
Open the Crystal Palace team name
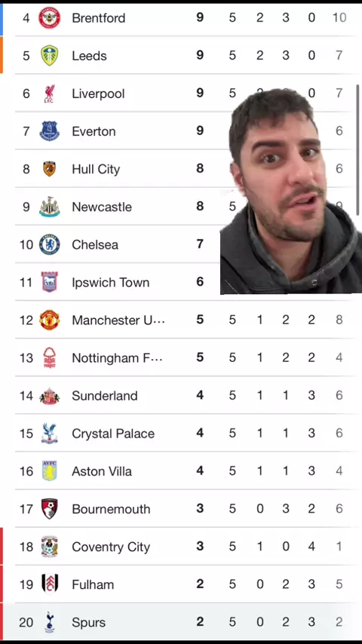(x=113, y=434)
